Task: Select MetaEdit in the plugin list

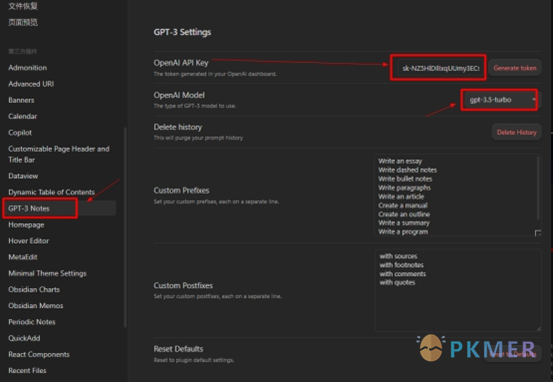Action: coord(23,257)
